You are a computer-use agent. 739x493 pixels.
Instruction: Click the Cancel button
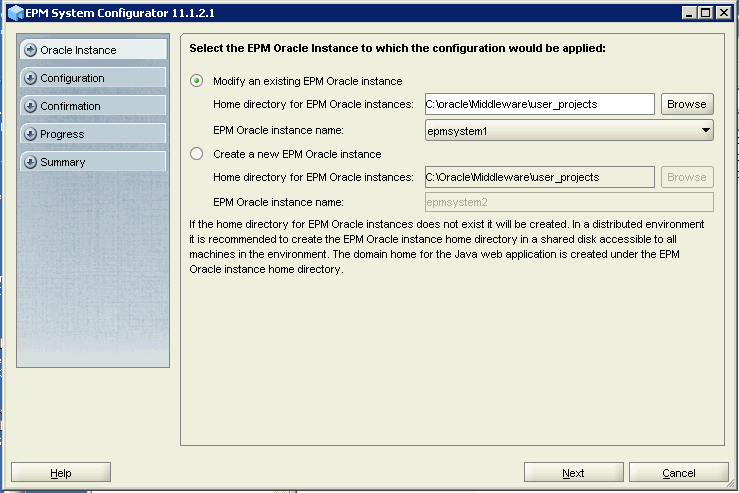point(679,473)
